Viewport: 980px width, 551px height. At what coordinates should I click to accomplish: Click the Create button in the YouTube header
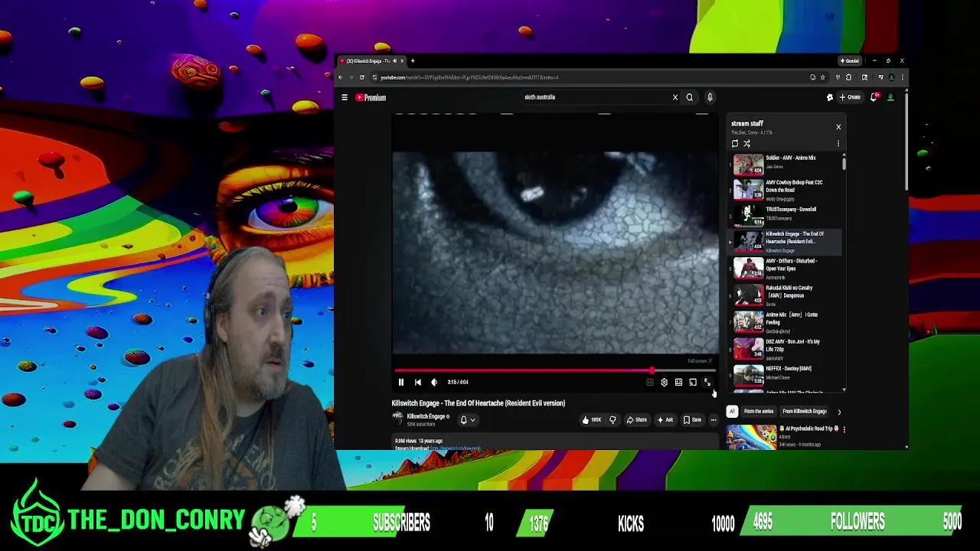850,97
